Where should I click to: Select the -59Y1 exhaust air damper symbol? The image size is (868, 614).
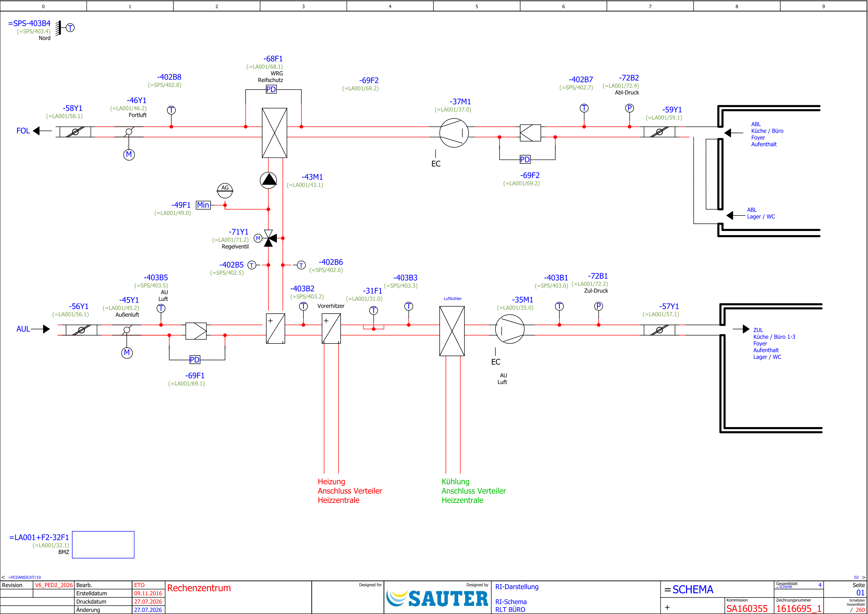click(659, 132)
